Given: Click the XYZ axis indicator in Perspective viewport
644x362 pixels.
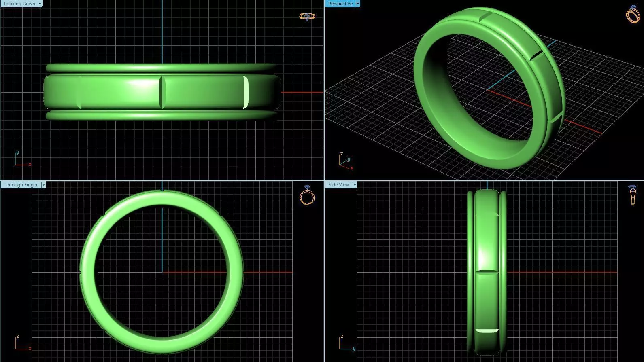Looking at the screenshot, I should (x=346, y=161).
